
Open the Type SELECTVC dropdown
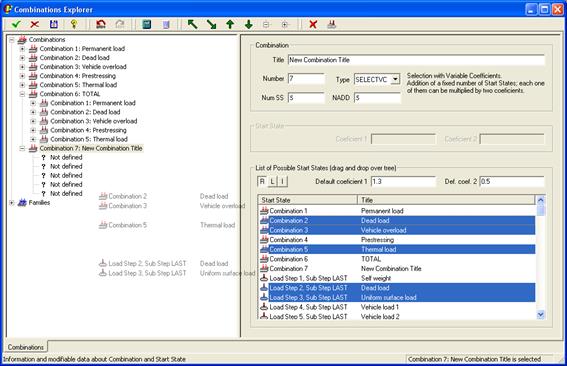click(x=395, y=79)
